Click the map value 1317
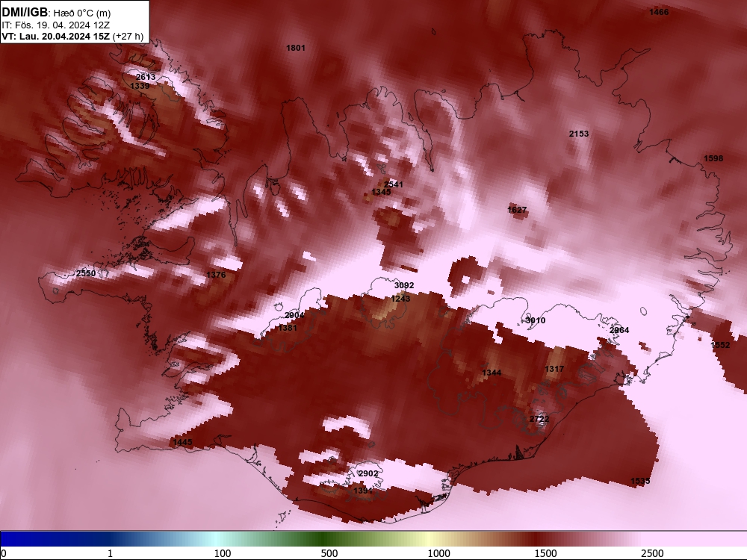 [x=554, y=369]
